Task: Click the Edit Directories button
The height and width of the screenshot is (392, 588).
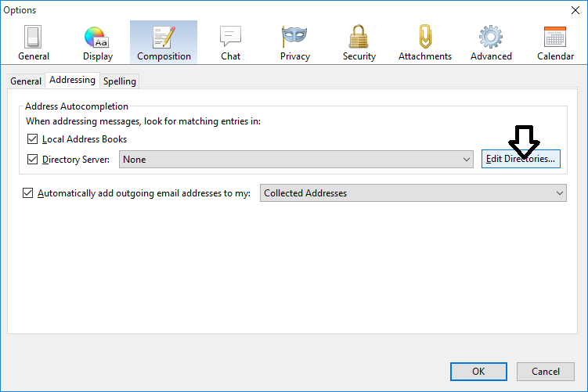Action: [x=520, y=159]
